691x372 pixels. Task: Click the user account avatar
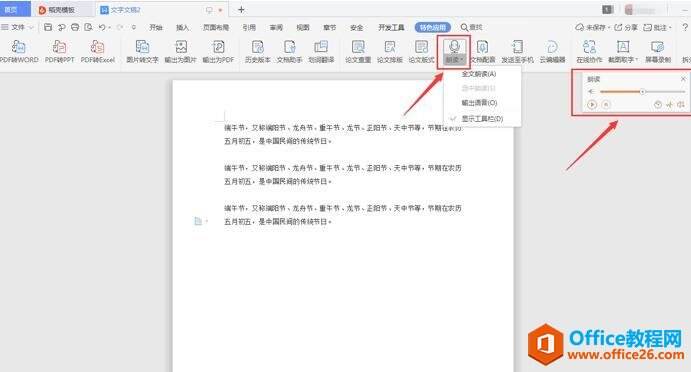[x=629, y=9]
